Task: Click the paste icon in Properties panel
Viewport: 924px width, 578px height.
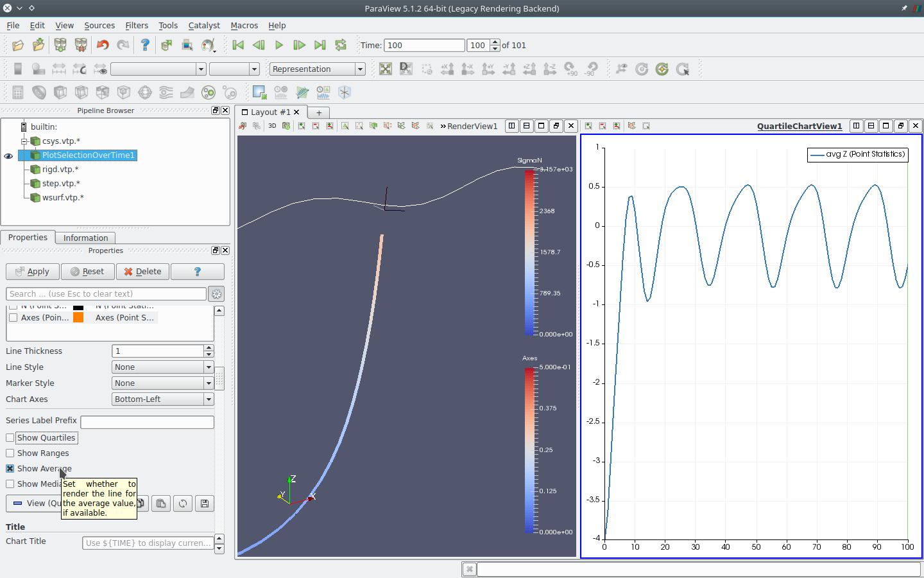Action: point(161,504)
